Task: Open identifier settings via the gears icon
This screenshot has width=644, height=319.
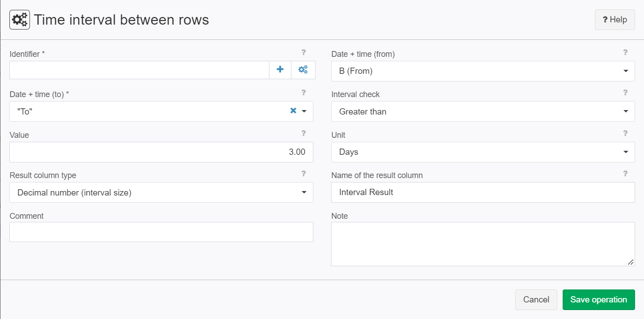Action: 303,70
